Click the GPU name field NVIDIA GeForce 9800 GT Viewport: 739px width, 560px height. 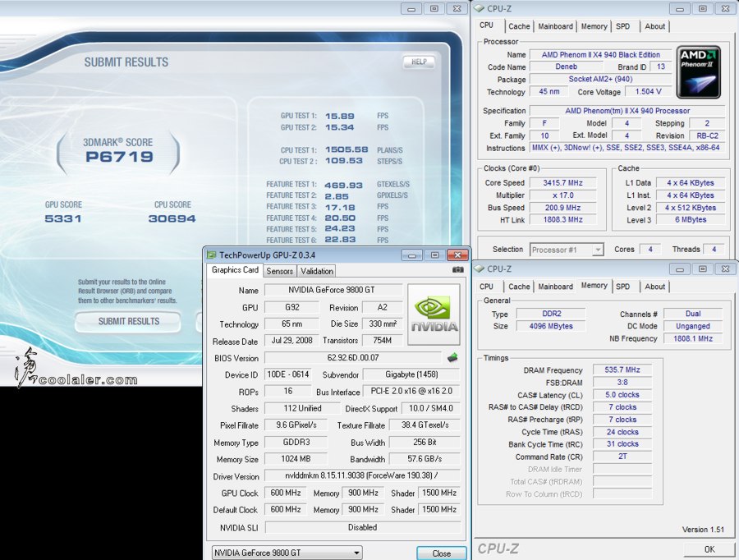coord(333,290)
